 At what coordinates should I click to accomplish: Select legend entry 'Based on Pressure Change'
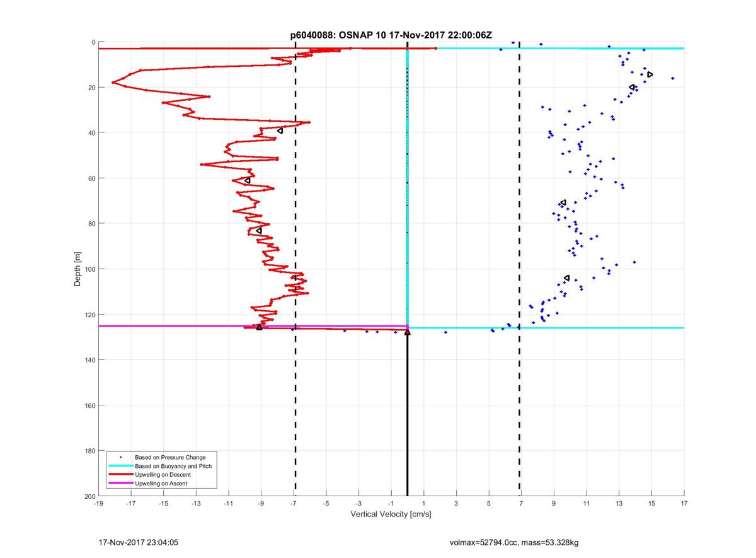[x=170, y=456]
